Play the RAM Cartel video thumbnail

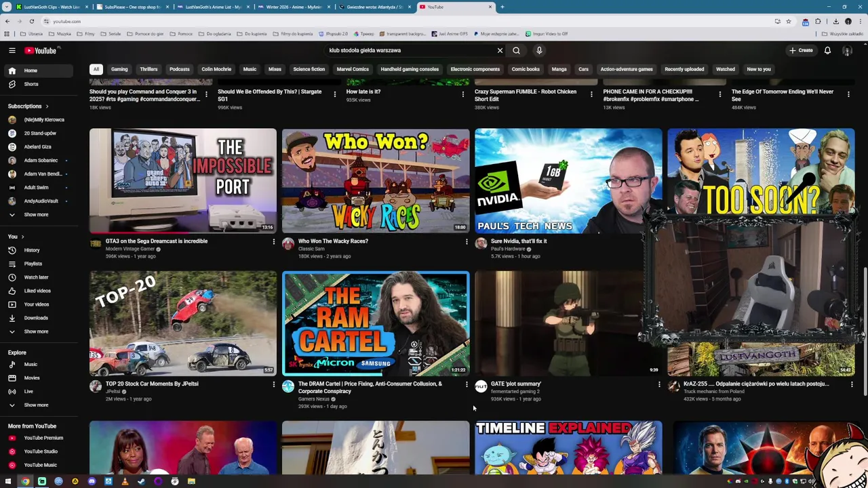click(376, 324)
